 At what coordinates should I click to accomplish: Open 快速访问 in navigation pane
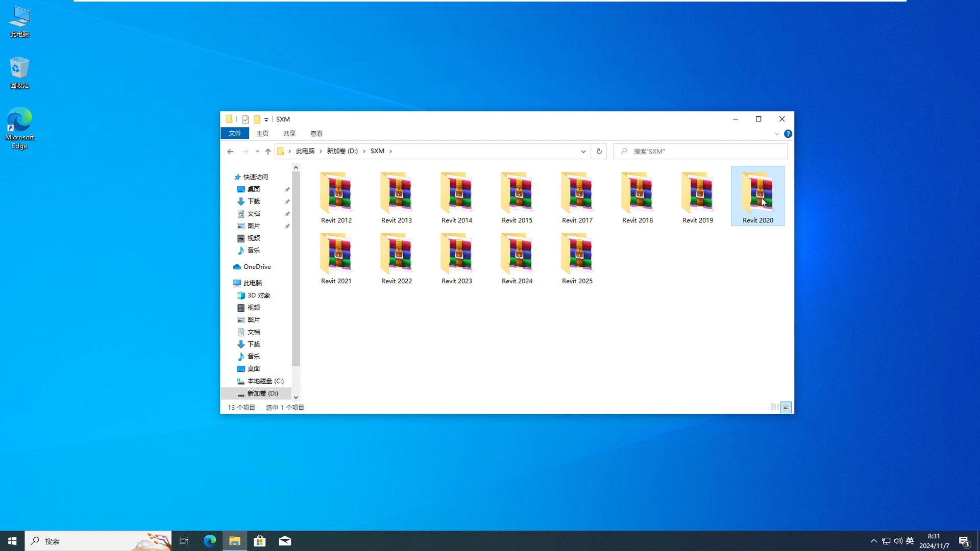tap(256, 177)
